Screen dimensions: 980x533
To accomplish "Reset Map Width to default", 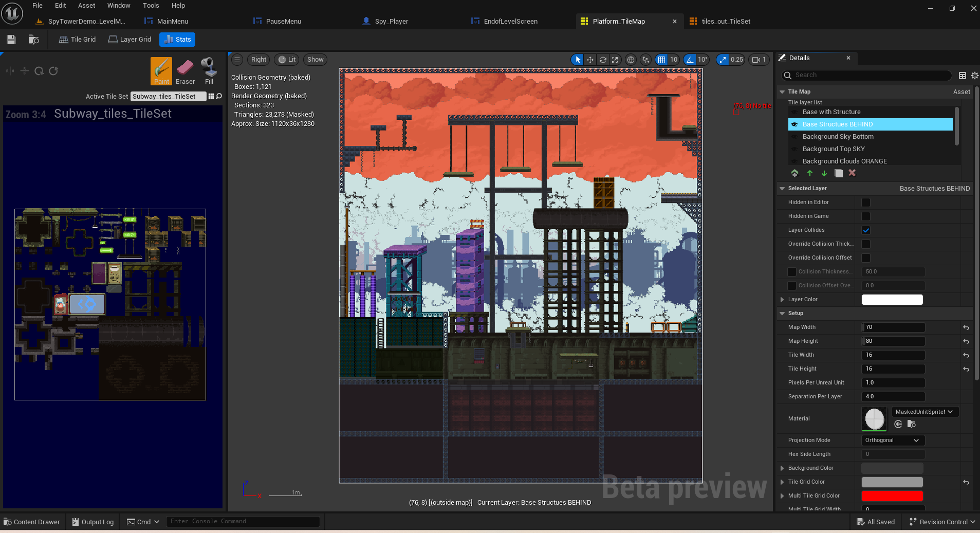I will pos(966,327).
